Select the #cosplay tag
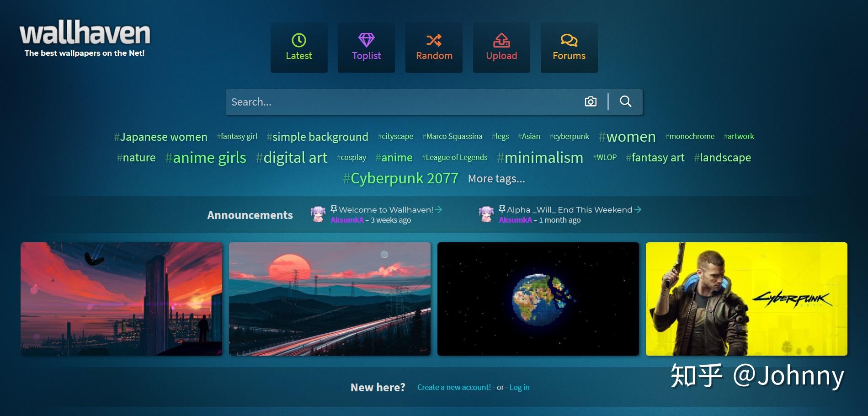This screenshot has width=868, height=416. pyautogui.click(x=351, y=157)
